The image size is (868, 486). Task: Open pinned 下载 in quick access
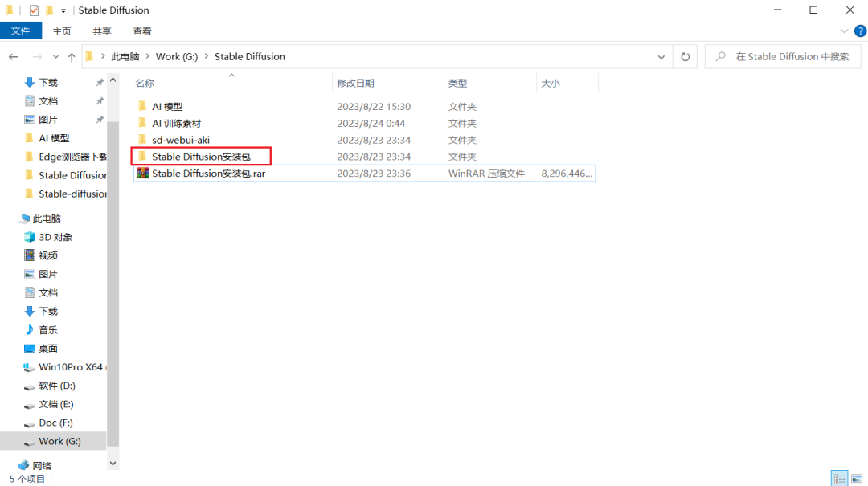pyautogui.click(x=48, y=83)
